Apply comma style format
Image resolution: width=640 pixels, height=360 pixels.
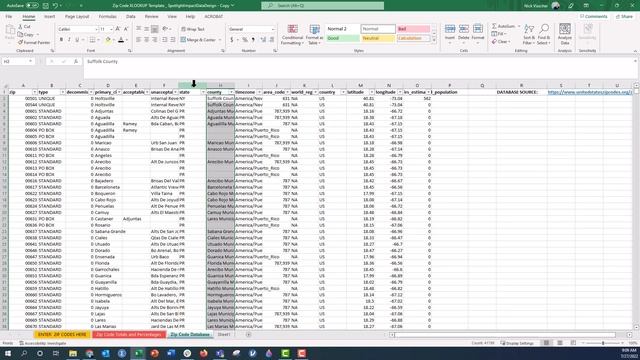(253, 40)
